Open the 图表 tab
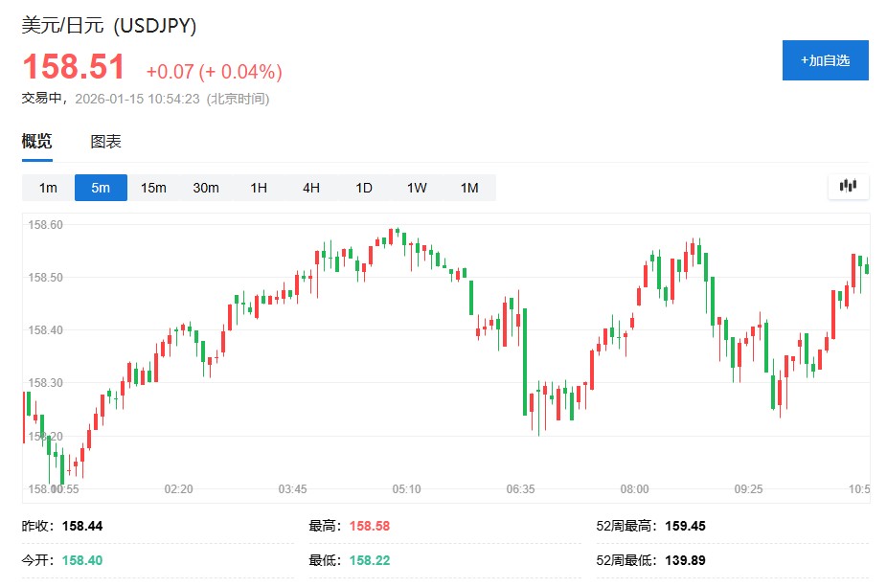 [x=105, y=142]
